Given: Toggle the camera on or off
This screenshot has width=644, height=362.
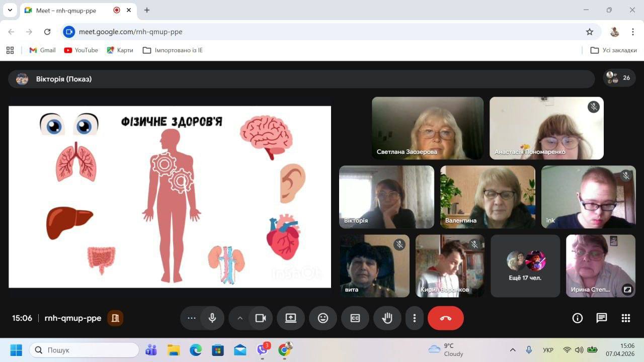Looking at the screenshot, I should [x=261, y=318].
